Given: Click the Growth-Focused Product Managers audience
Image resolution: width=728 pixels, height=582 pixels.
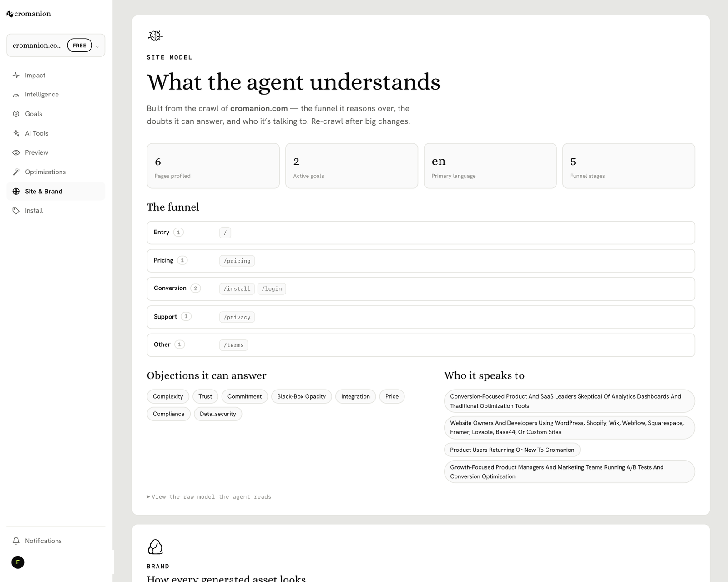Looking at the screenshot, I should click(570, 472).
